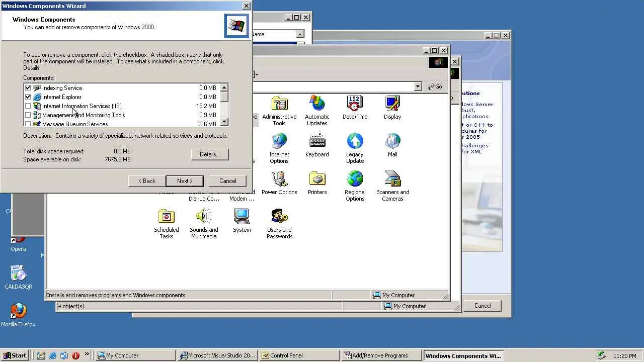Expand the Views toolbar dropdown arrow
This screenshot has width=644, height=362.
pyautogui.click(x=257, y=75)
